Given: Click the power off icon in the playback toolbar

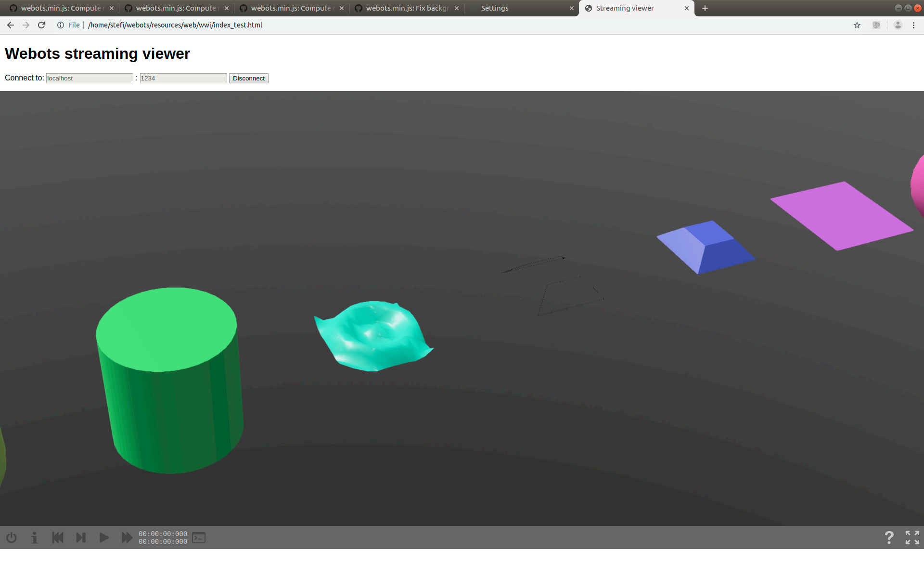Looking at the screenshot, I should [11, 538].
